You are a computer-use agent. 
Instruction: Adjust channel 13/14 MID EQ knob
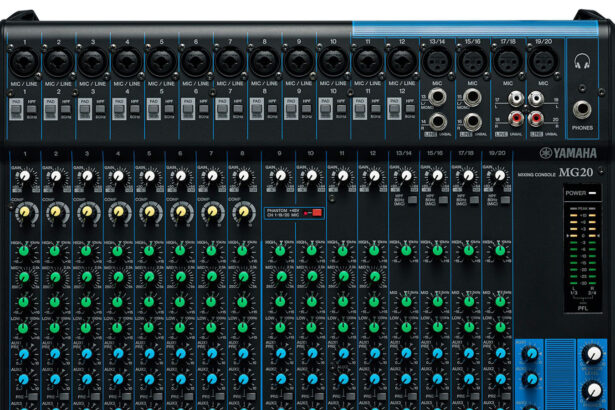pyautogui.click(x=406, y=302)
